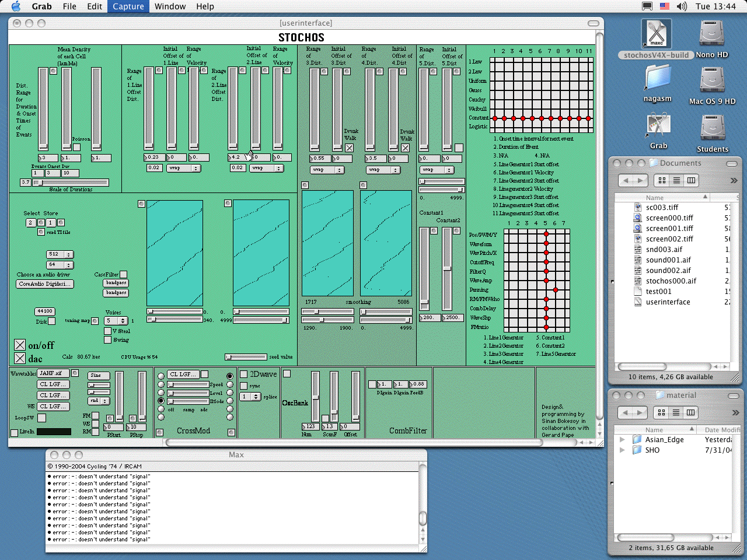747x560 pixels.
Task: Open the 512 buffer size dropdown
Action: coord(60,254)
